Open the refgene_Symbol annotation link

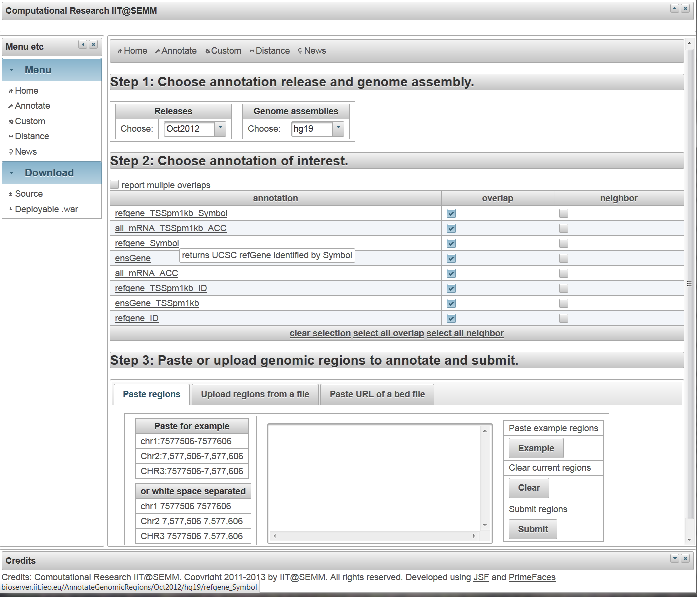(x=147, y=243)
